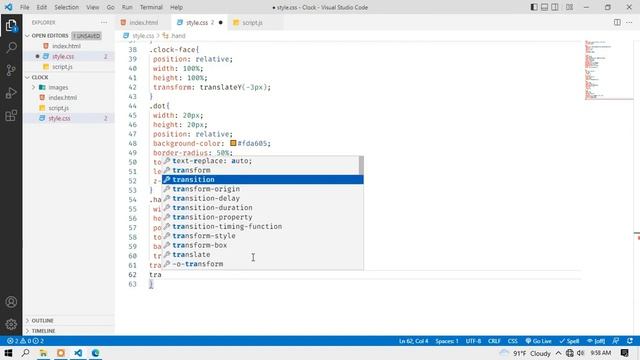640x360 pixels.
Task: Open Explorer views and more actions ellipsis
Action: tap(104, 22)
